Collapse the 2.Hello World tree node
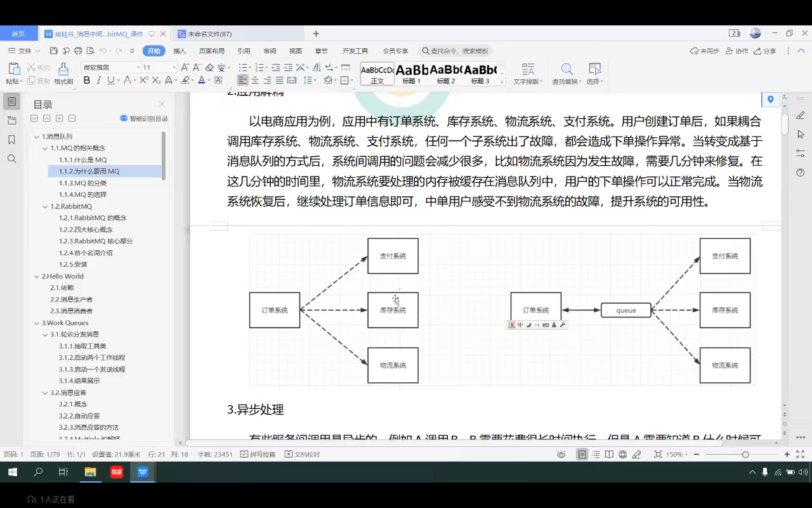 [x=37, y=276]
